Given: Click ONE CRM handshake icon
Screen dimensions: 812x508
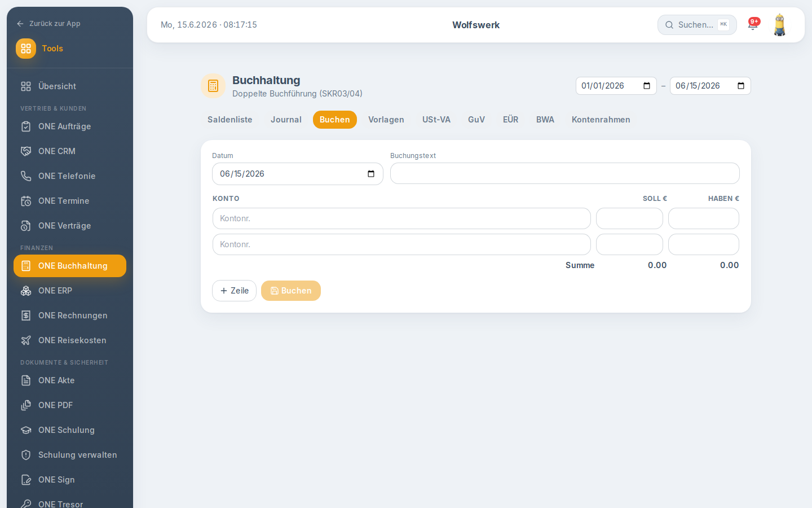Looking at the screenshot, I should coord(26,151).
